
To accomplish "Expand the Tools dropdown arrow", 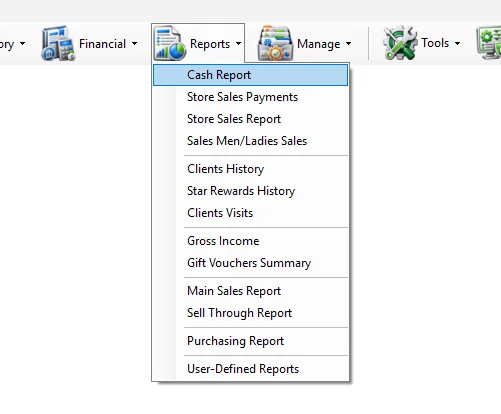I will (x=457, y=43).
